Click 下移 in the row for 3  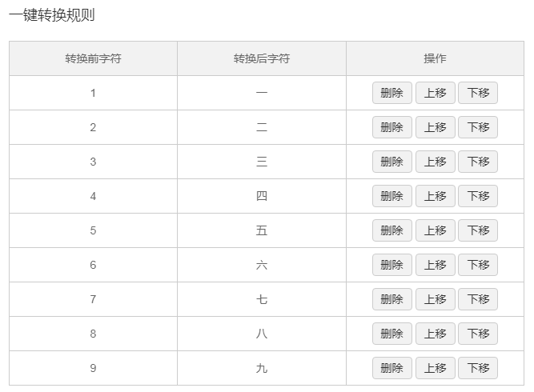tap(478, 162)
